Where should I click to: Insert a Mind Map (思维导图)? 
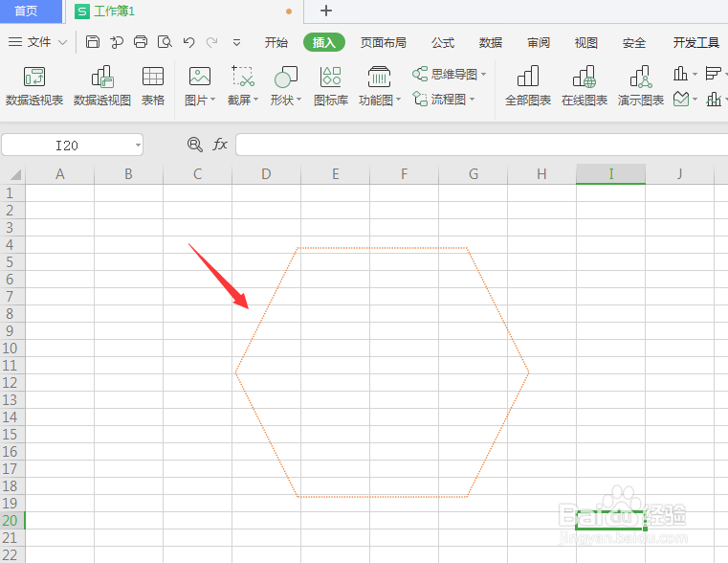click(x=449, y=75)
